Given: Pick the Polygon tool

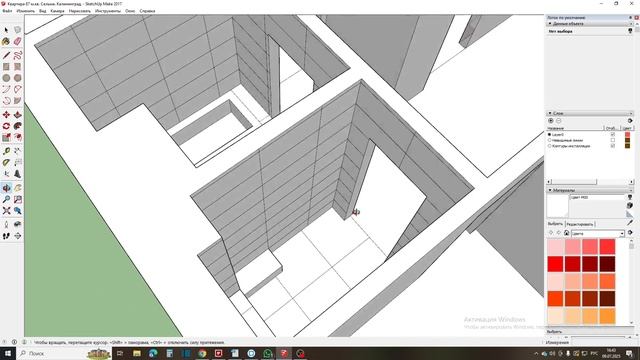Looking at the screenshot, I should (x=18, y=78).
